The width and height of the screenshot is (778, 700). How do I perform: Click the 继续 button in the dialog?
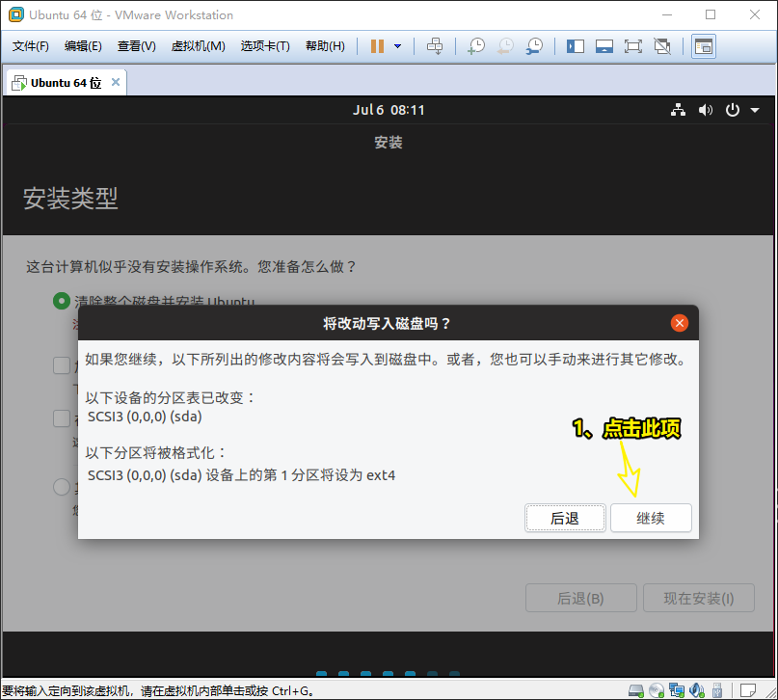coord(651,518)
